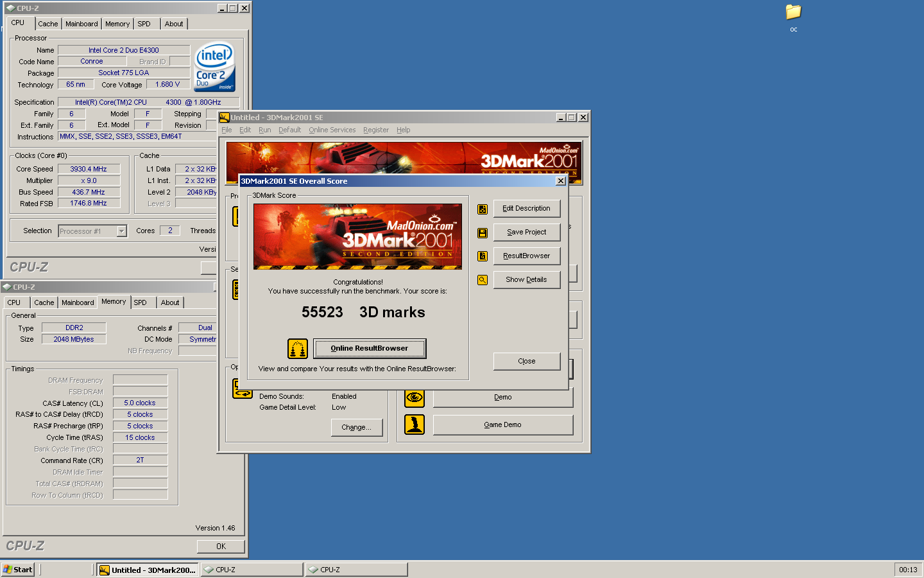Click the Save Project floppy disk icon

tap(483, 233)
